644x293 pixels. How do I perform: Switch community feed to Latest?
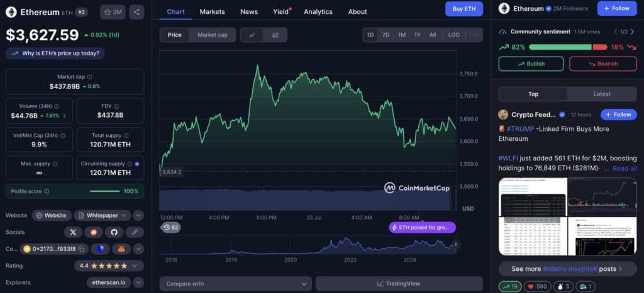click(x=602, y=94)
